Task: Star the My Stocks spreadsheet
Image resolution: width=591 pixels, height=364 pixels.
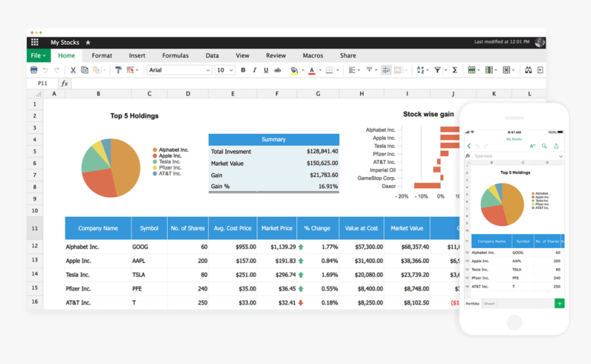Action: (x=88, y=43)
